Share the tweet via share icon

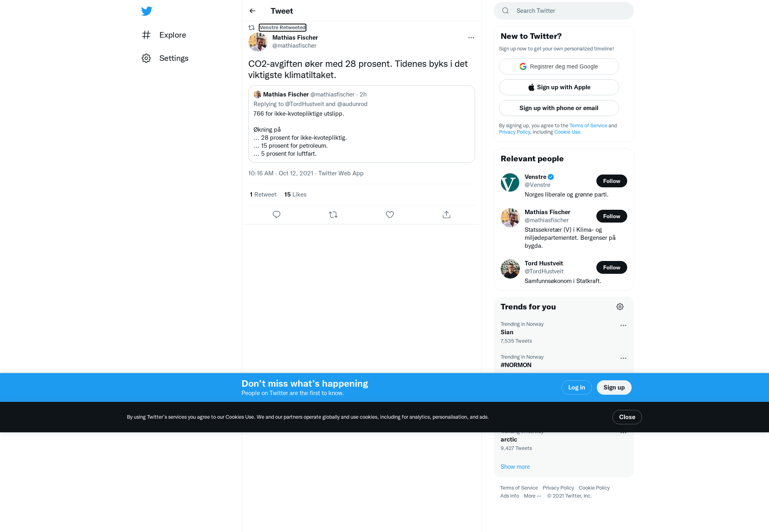point(447,215)
